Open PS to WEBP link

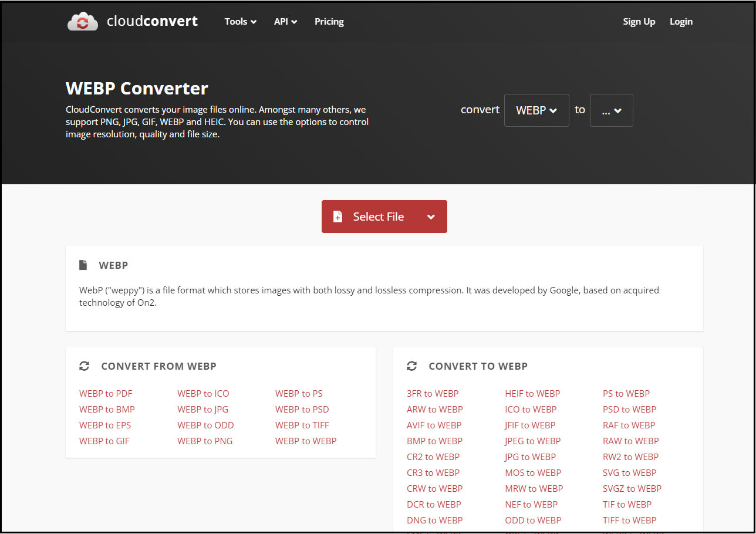click(x=626, y=394)
